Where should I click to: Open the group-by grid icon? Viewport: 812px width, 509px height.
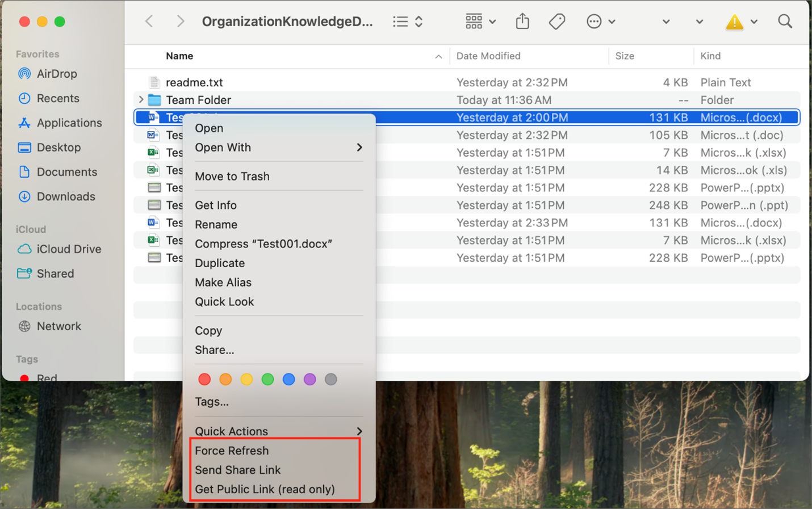click(x=474, y=22)
